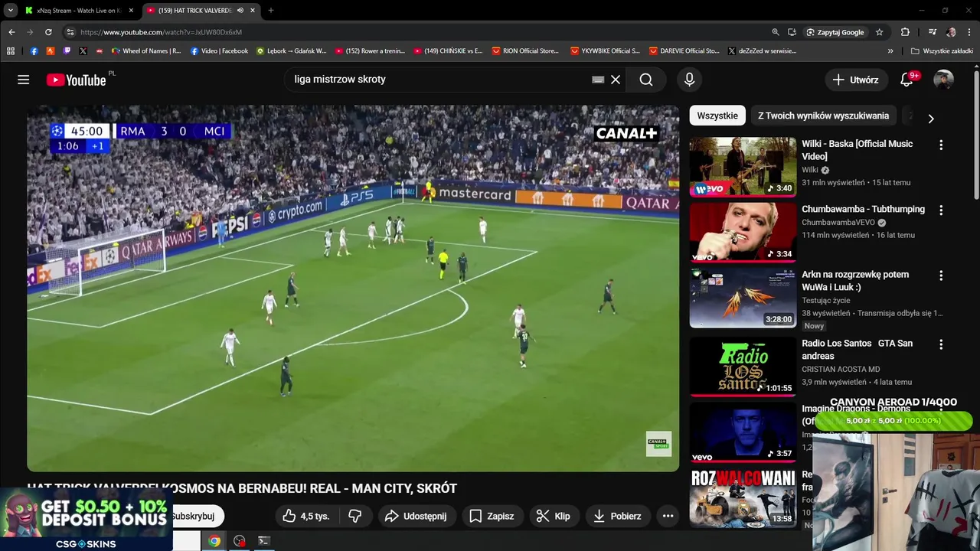
Task: Open more actions three-dot menu under video
Action: click(668, 516)
